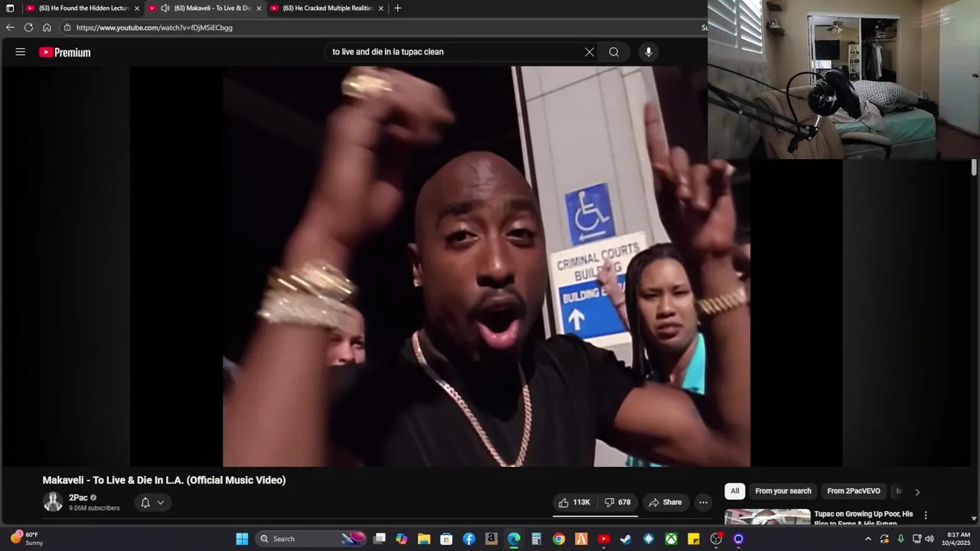Go back in the browser

[x=10, y=28]
